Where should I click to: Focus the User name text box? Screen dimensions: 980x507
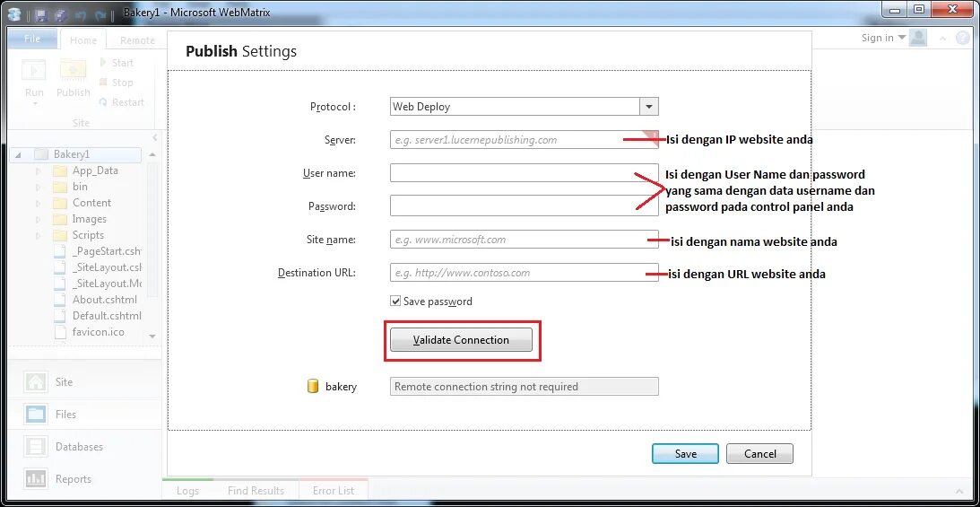point(524,172)
